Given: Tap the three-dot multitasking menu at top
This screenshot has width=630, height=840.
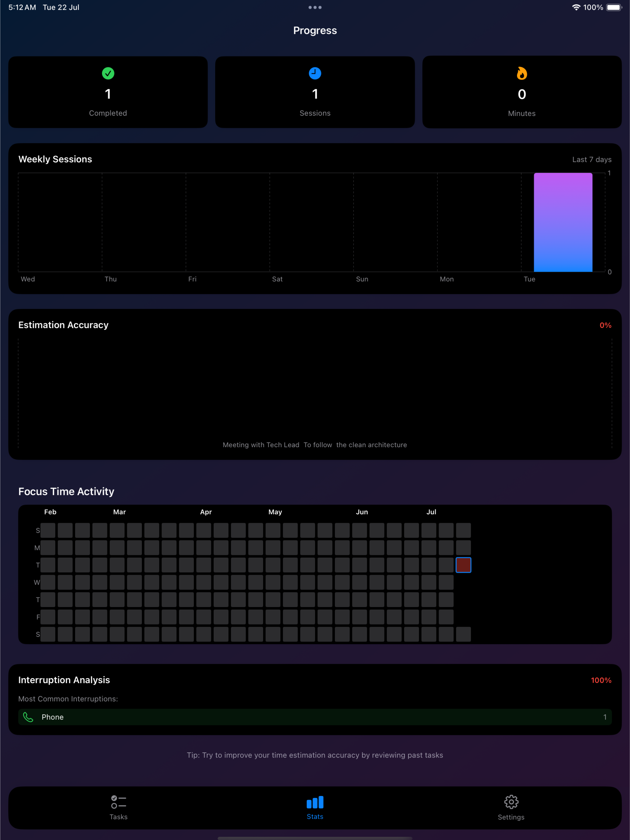Looking at the screenshot, I should point(315,7).
